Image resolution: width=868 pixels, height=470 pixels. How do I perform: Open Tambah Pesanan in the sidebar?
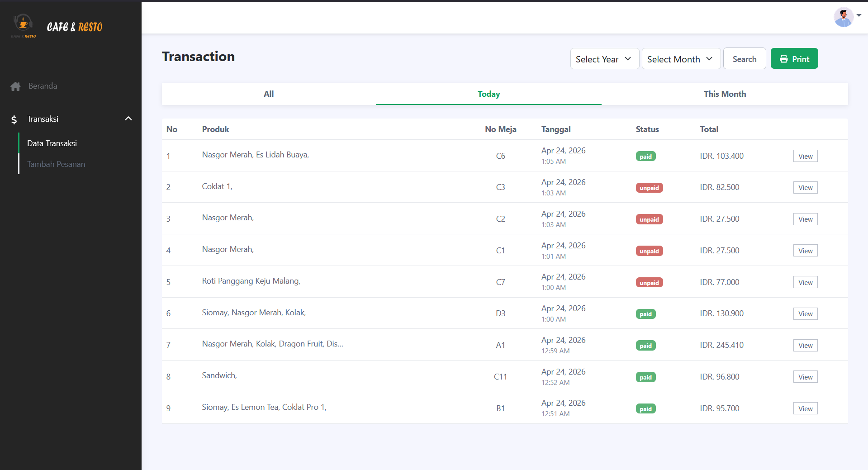click(56, 164)
